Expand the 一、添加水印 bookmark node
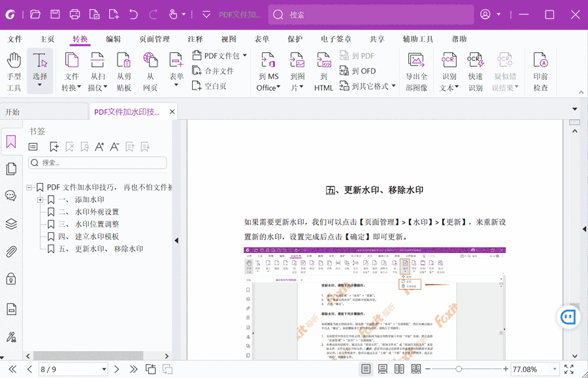This screenshot has height=378, width=588. click(40, 199)
